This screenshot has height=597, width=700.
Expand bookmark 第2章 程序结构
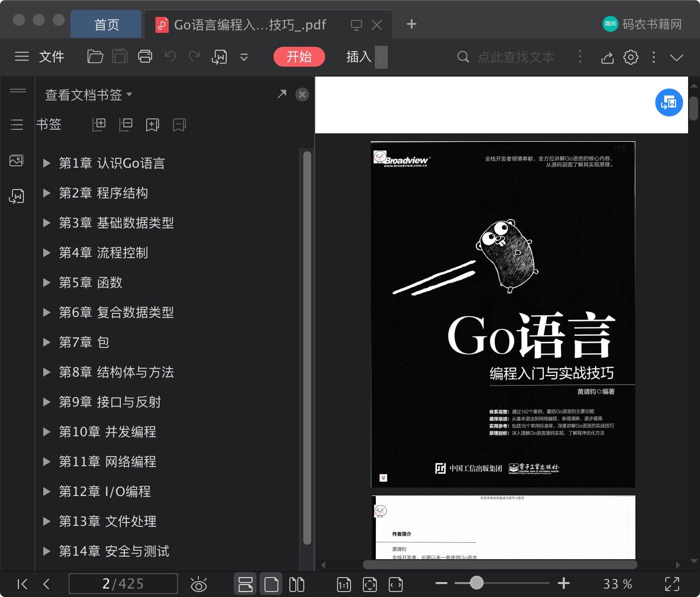coord(46,193)
